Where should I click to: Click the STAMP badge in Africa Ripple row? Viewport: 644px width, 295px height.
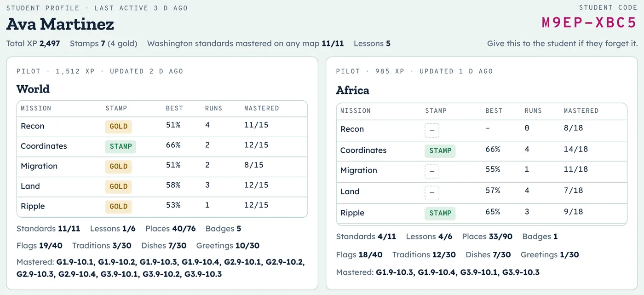pyautogui.click(x=440, y=213)
